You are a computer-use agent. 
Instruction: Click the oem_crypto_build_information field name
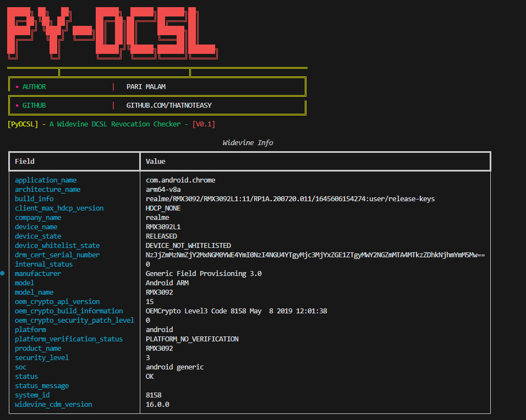[69, 311]
